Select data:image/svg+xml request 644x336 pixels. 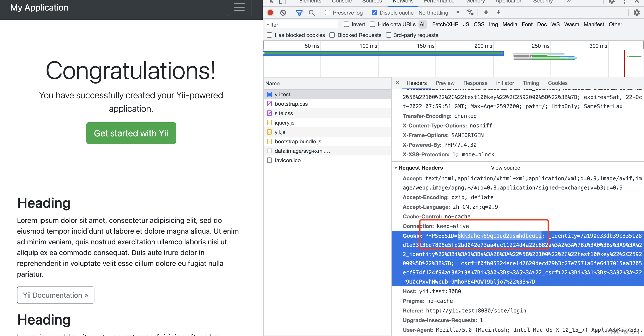pos(327,151)
